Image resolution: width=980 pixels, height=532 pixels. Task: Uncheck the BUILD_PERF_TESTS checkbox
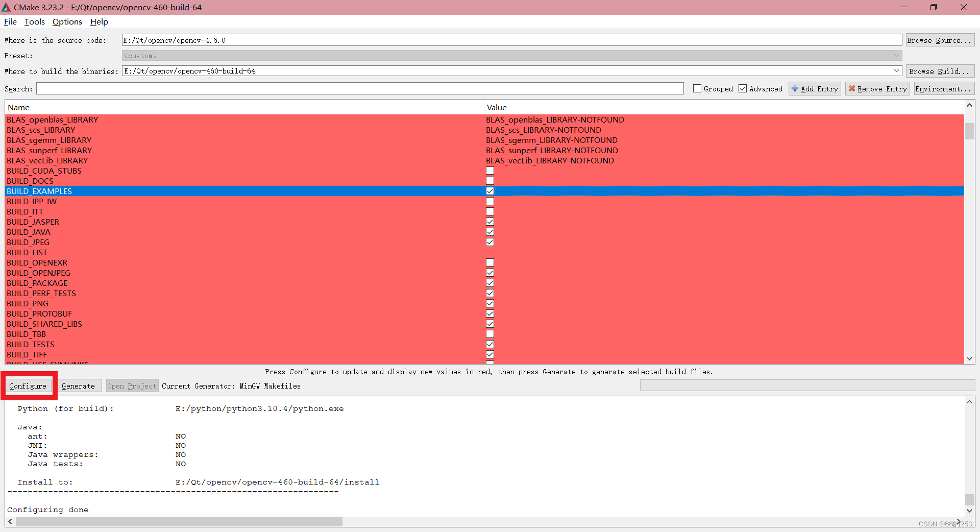click(490, 293)
